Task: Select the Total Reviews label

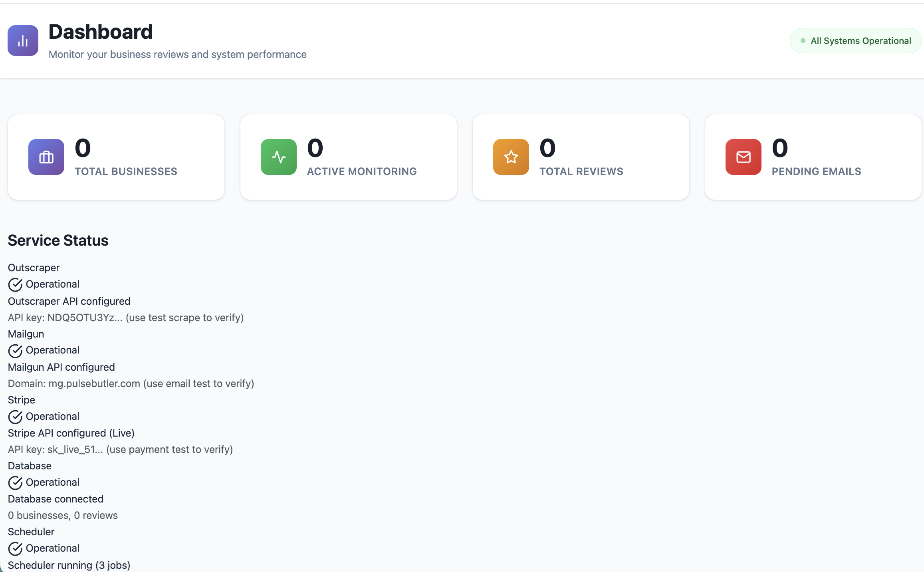Action: tap(581, 171)
